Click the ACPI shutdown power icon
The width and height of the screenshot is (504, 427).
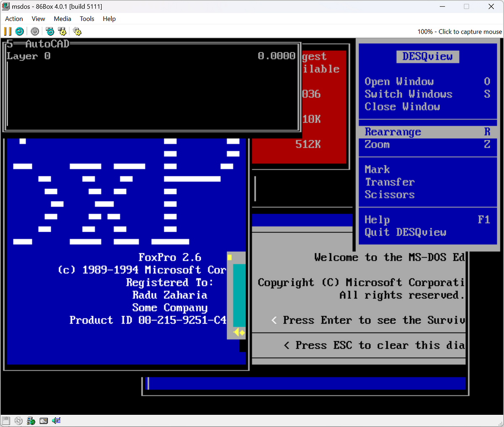coord(35,31)
